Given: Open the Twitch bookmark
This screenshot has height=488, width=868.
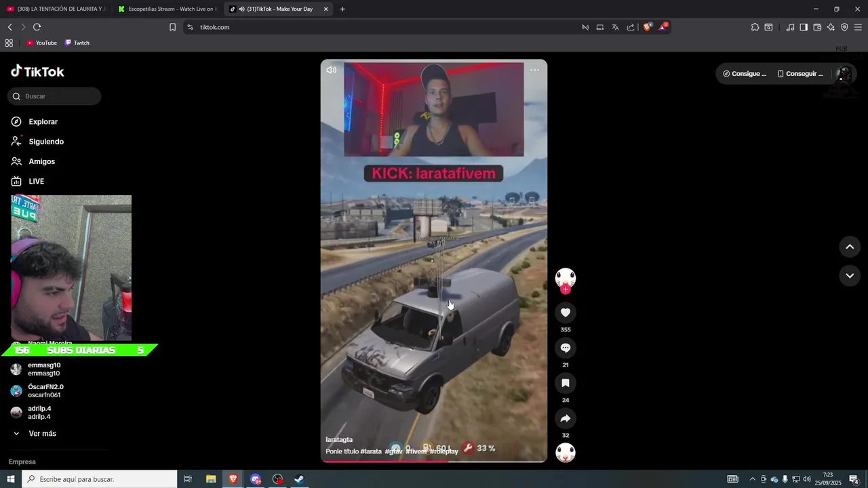Looking at the screenshot, I should click(77, 43).
